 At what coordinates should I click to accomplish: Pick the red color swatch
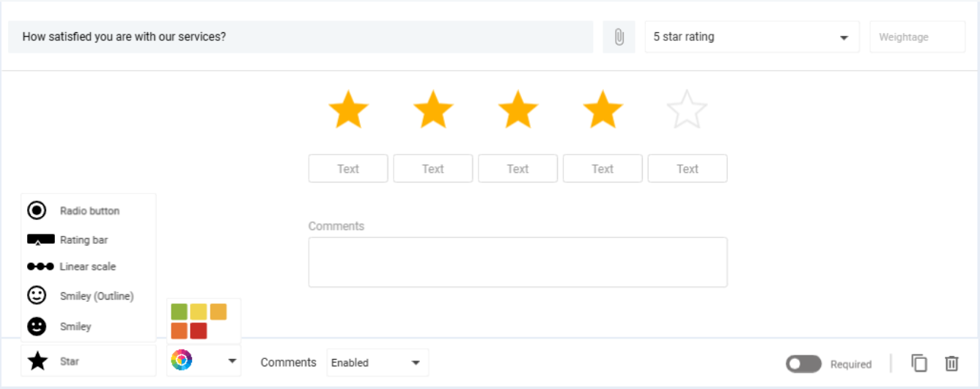tap(198, 331)
